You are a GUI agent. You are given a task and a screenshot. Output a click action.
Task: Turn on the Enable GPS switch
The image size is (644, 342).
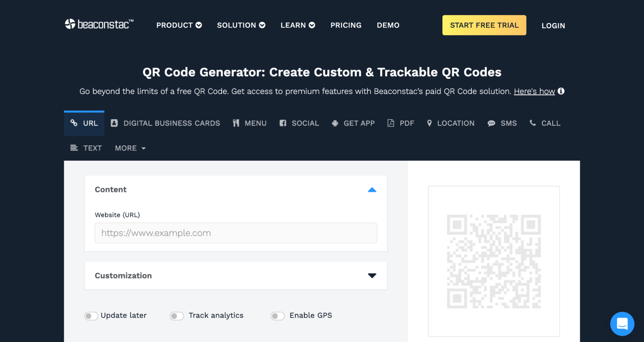click(278, 316)
